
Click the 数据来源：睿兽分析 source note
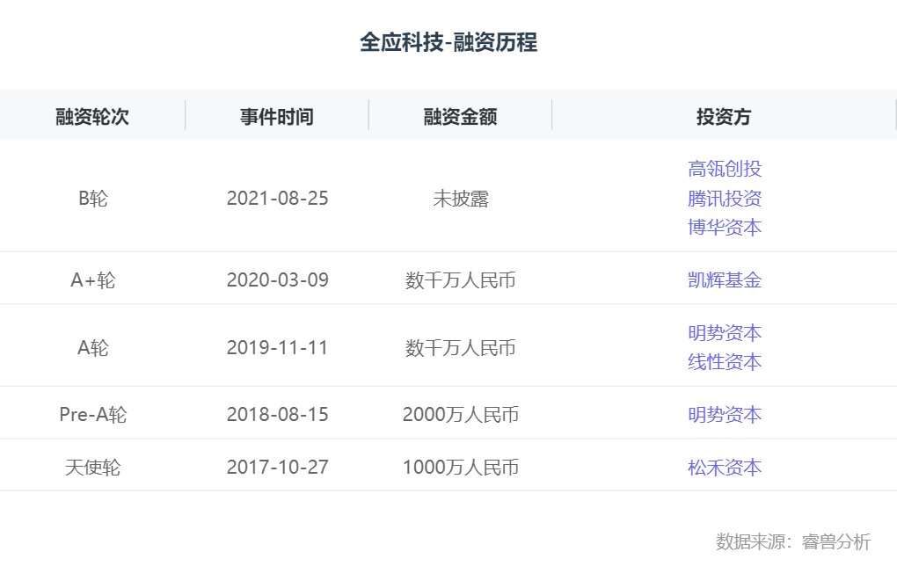tap(793, 541)
